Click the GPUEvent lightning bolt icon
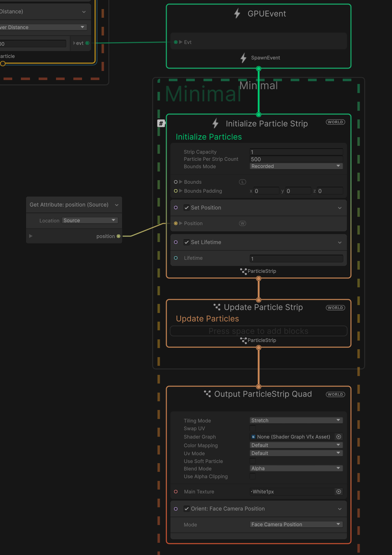The height and width of the screenshot is (555, 392). point(237,13)
